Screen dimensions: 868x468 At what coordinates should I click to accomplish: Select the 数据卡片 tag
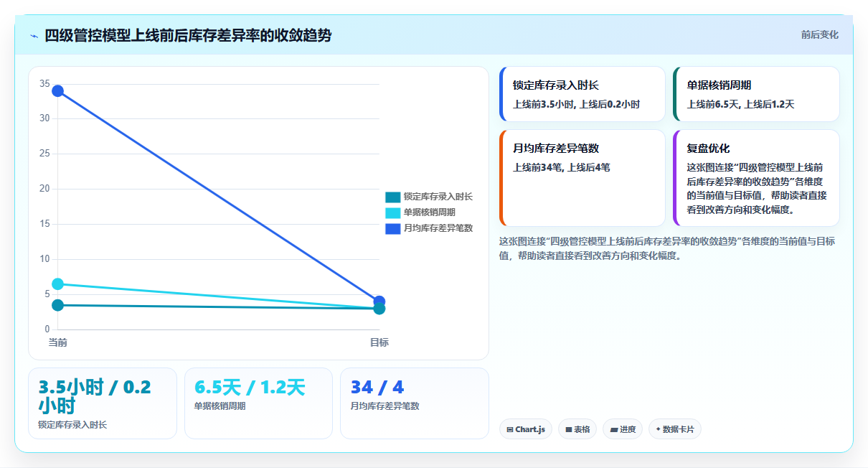tap(674, 429)
